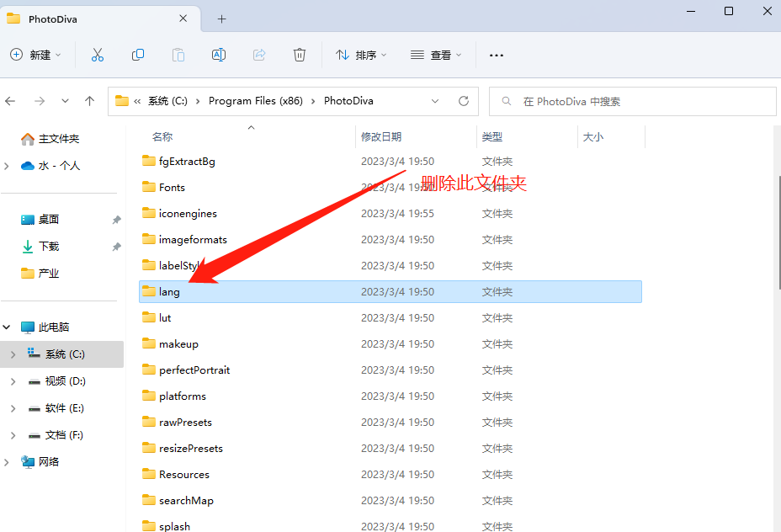The height and width of the screenshot is (532, 781).
Task: Open the 查看 (View) dropdown
Action: [x=436, y=55]
